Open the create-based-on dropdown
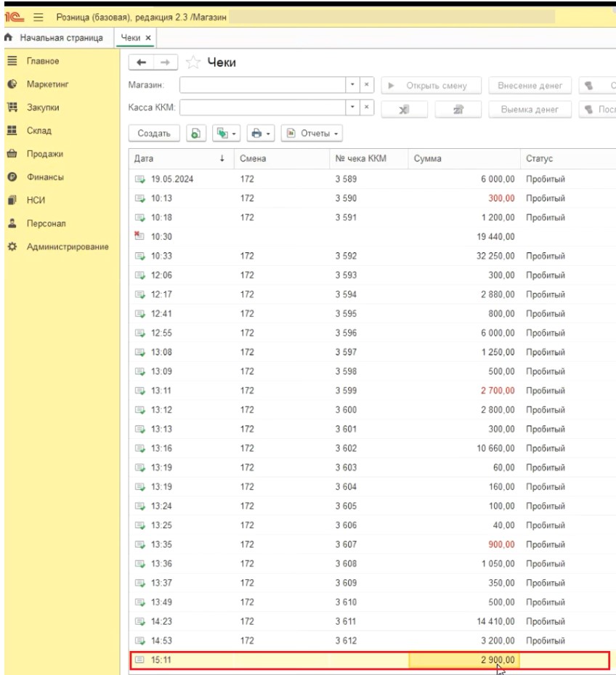The height and width of the screenshot is (675, 616). (x=226, y=134)
